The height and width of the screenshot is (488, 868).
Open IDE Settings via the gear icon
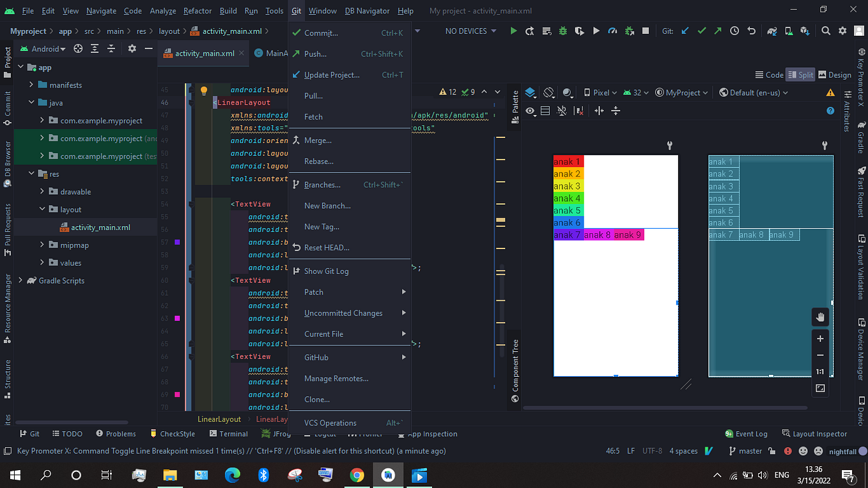[842, 30]
